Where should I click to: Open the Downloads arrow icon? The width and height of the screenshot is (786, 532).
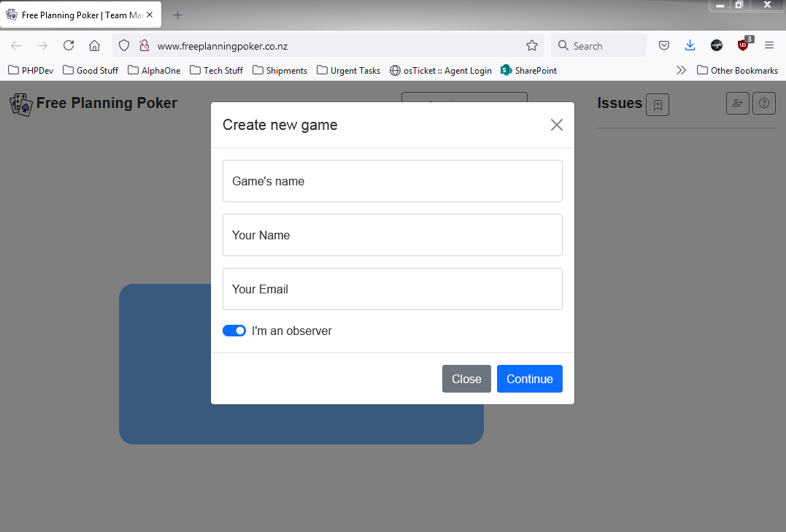pos(690,46)
